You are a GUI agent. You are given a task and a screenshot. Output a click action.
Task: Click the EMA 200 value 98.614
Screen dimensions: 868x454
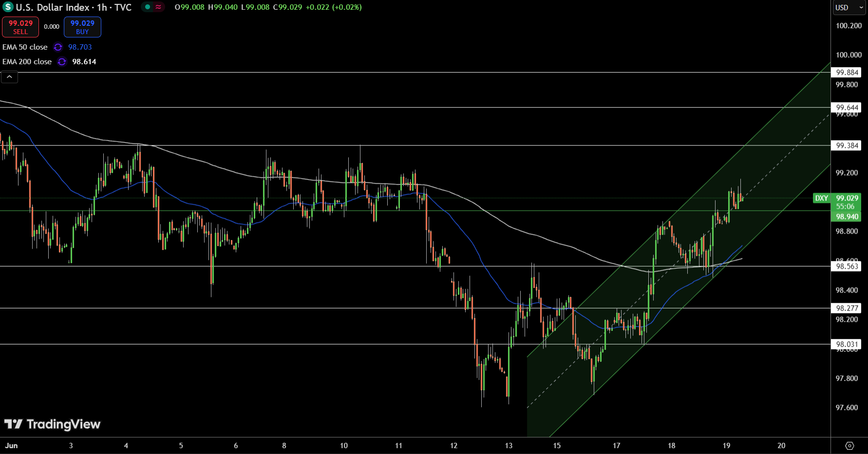point(84,62)
